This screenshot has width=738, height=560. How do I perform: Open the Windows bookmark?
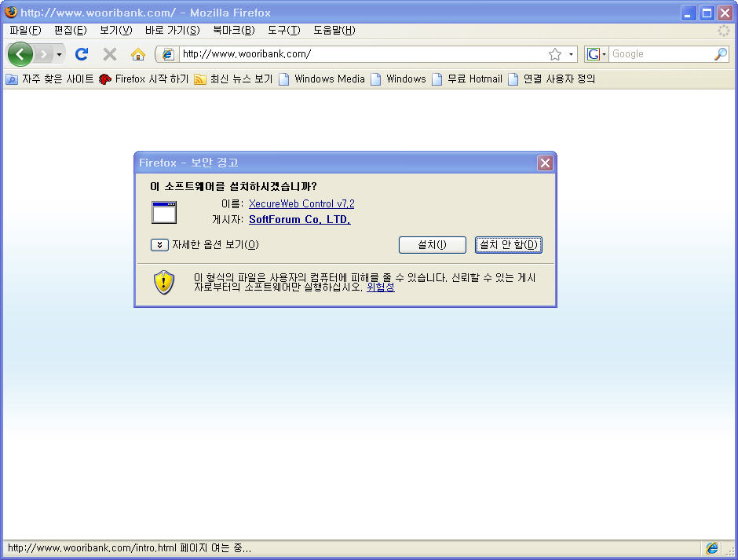tap(399, 79)
